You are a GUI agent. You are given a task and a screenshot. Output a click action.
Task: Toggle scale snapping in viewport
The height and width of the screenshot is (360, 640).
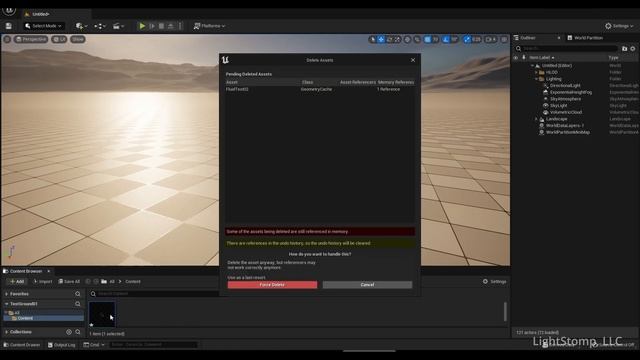[x=467, y=40]
